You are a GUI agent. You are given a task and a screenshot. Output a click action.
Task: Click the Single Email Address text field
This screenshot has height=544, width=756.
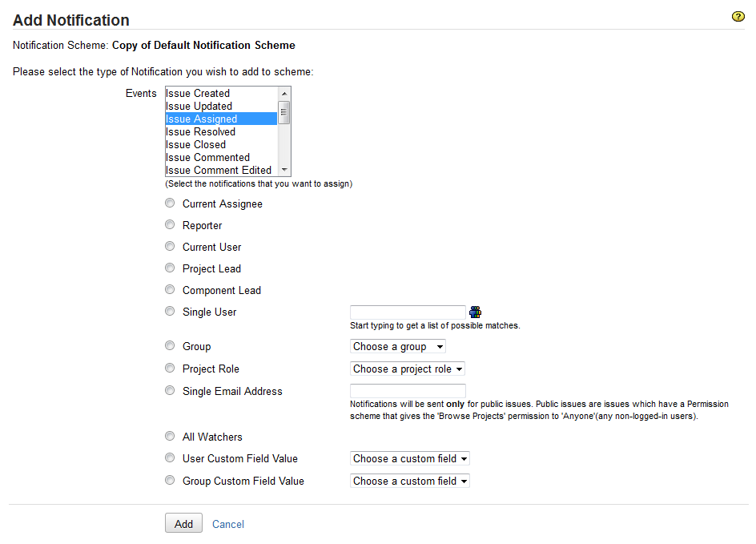[408, 392]
